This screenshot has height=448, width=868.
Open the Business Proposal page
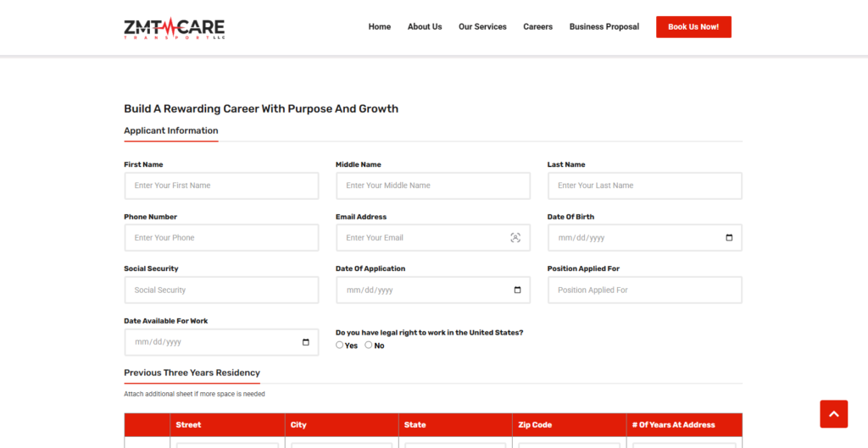click(604, 27)
